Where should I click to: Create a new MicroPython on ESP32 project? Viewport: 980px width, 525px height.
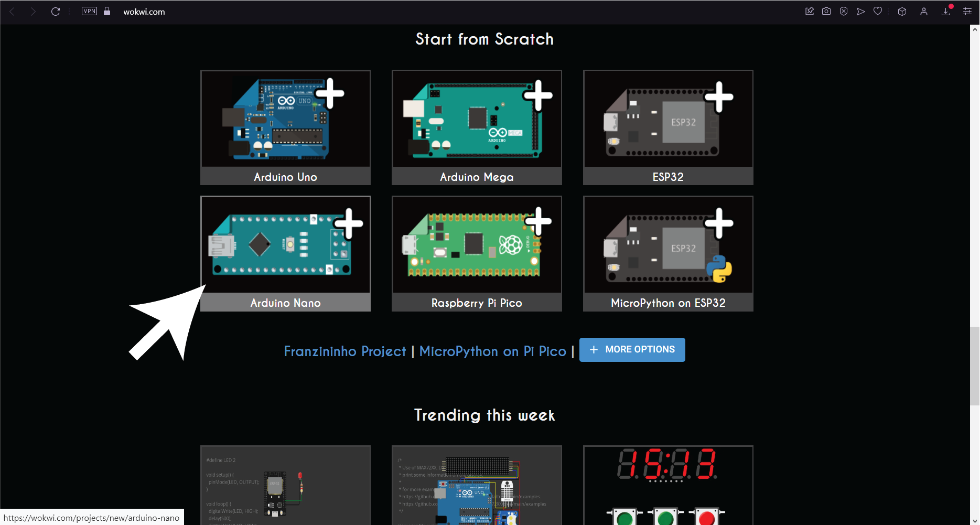coord(668,253)
